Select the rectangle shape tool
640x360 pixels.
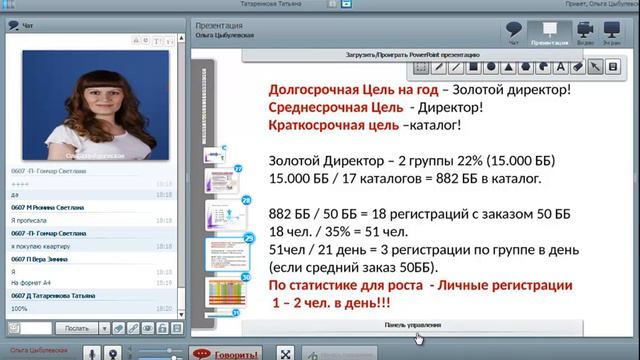473,67
